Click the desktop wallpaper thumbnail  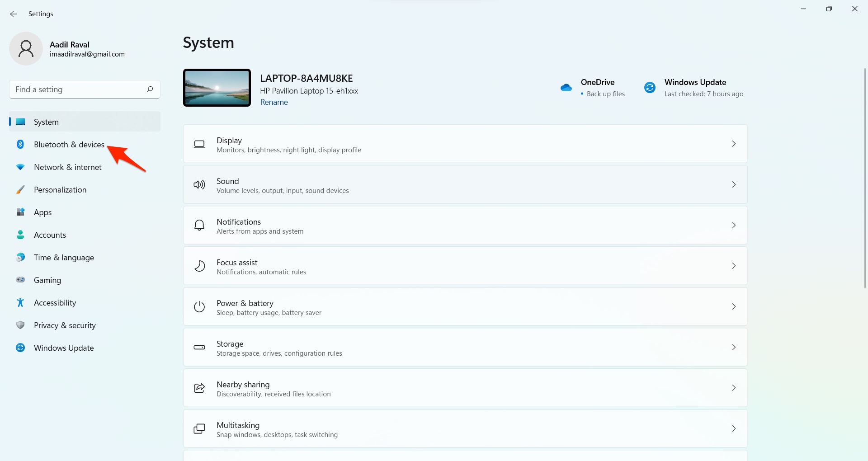(x=217, y=88)
